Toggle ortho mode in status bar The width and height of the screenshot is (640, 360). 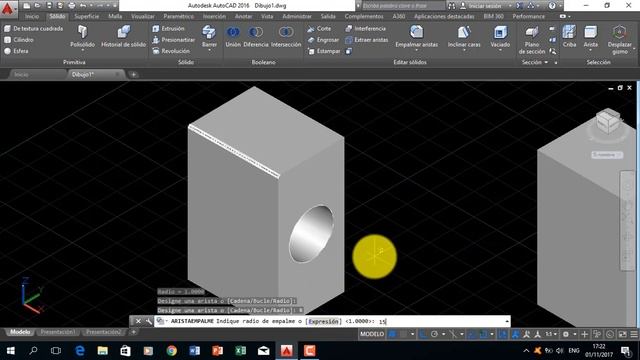click(x=423, y=334)
